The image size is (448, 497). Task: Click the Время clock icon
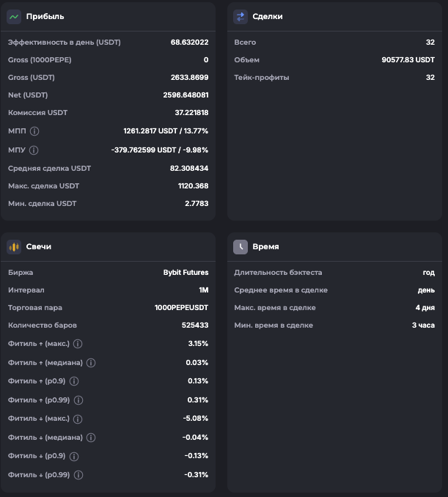[240, 247]
